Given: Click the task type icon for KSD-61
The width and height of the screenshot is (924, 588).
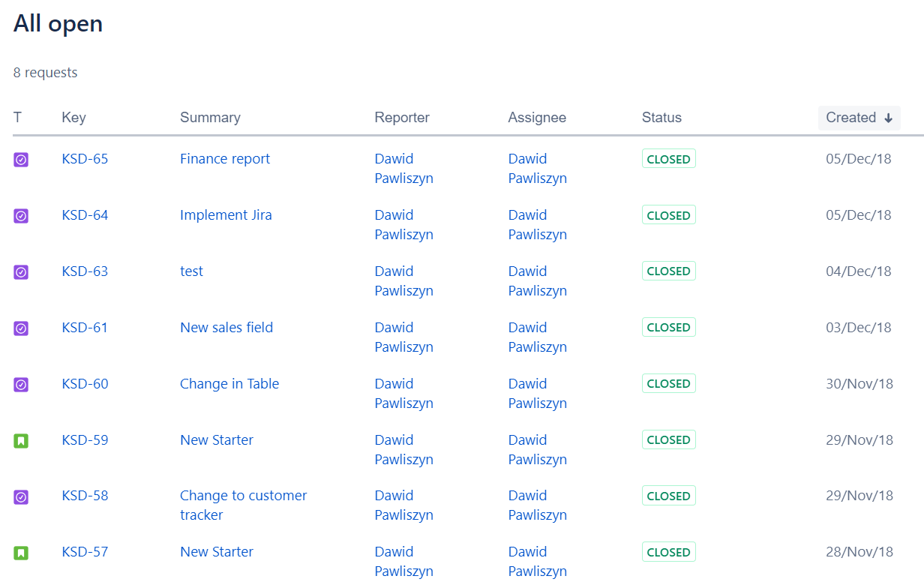Looking at the screenshot, I should tap(21, 328).
